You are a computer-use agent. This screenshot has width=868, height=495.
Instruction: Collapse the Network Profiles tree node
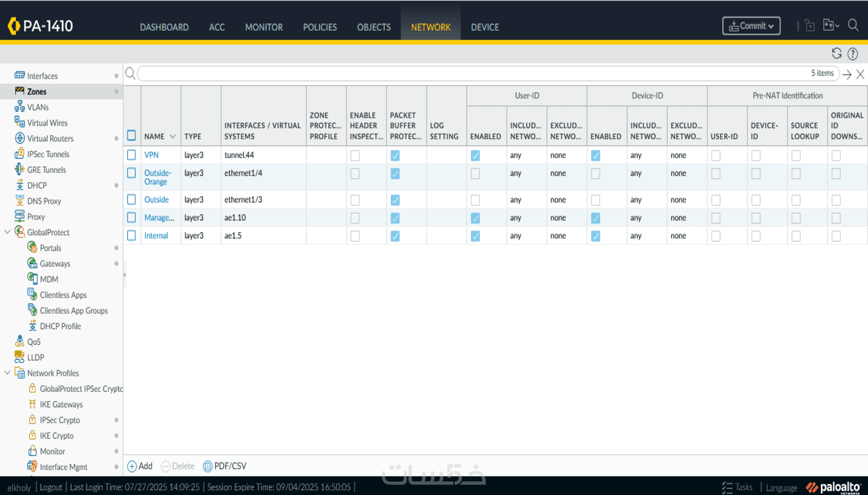[7, 373]
